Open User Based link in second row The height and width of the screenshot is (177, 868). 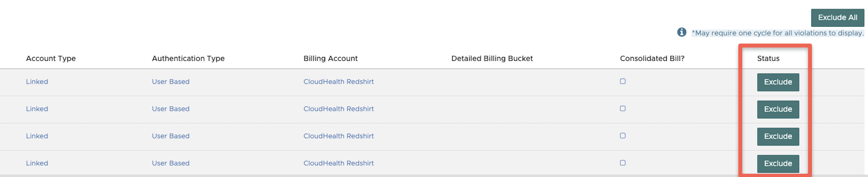click(x=170, y=109)
